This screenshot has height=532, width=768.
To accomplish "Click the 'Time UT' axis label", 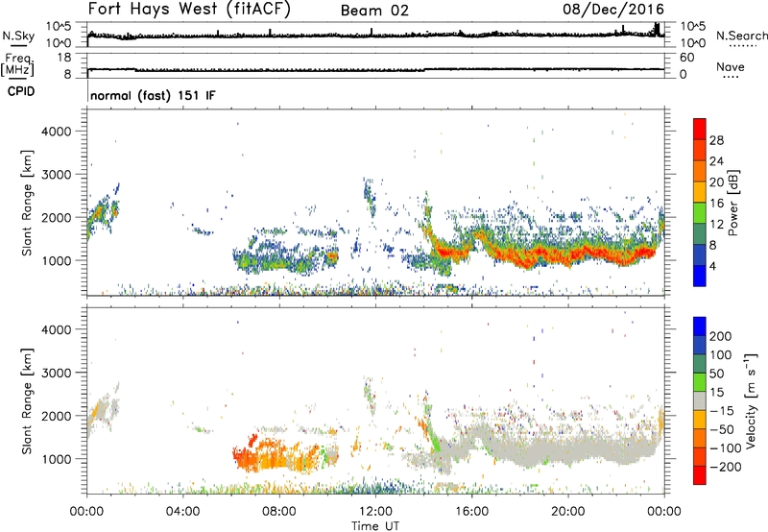I will click(x=375, y=526).
